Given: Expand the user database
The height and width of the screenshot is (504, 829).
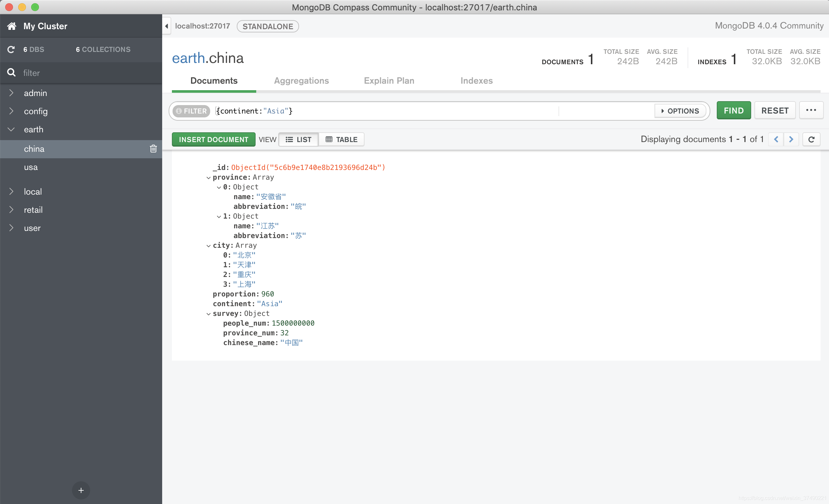Looking at the screenshot, I should pyautogui.click(x=11, y=228).
